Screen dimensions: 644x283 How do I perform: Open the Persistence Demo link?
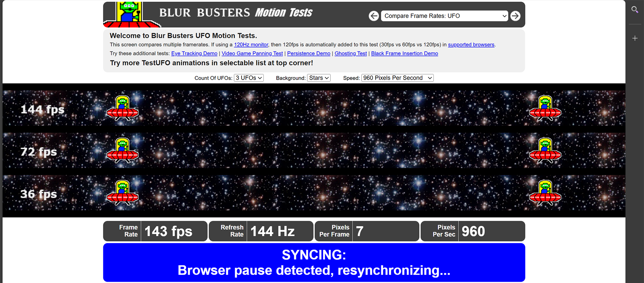coord(309,53)
